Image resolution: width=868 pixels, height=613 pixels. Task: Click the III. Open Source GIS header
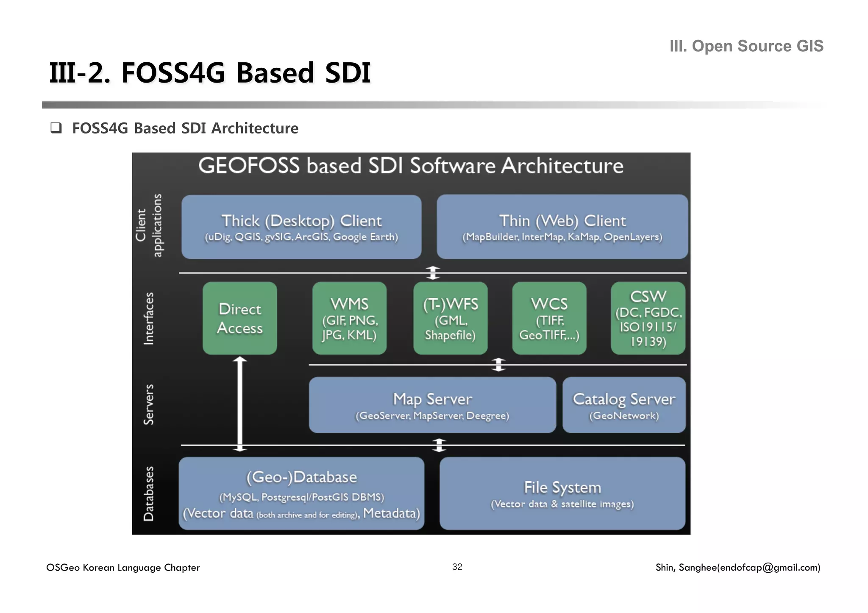pos(746,46)
